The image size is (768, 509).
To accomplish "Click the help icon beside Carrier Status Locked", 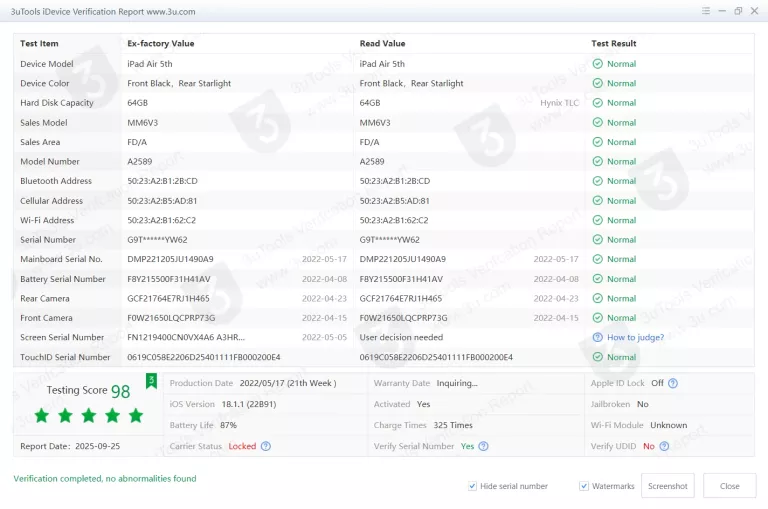I will tap(265, 446).
